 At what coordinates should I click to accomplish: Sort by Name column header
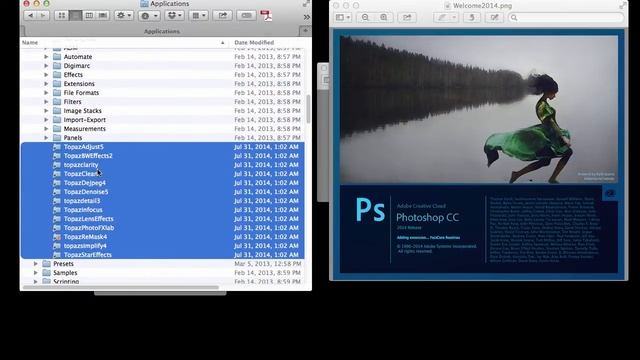tap(30, 42)
